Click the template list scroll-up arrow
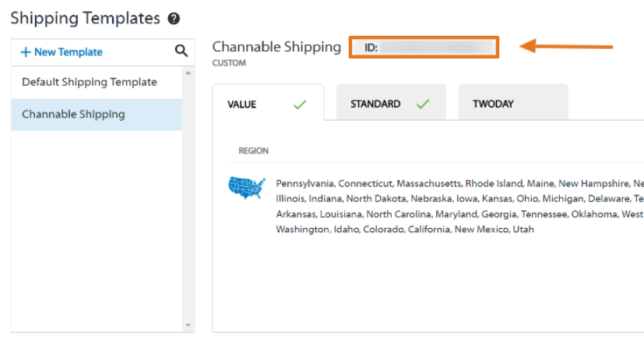Viewport: 644px width, 341px height. (188, 73)
